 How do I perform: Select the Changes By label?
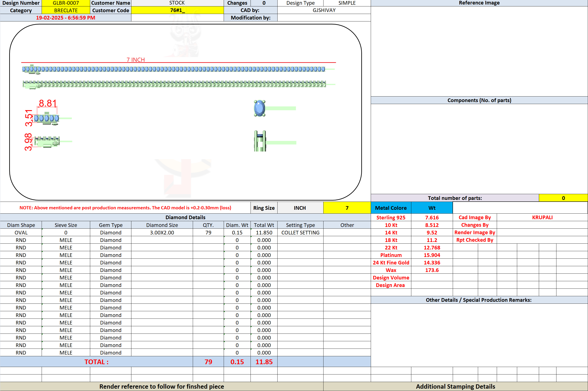tap(475, 225)
